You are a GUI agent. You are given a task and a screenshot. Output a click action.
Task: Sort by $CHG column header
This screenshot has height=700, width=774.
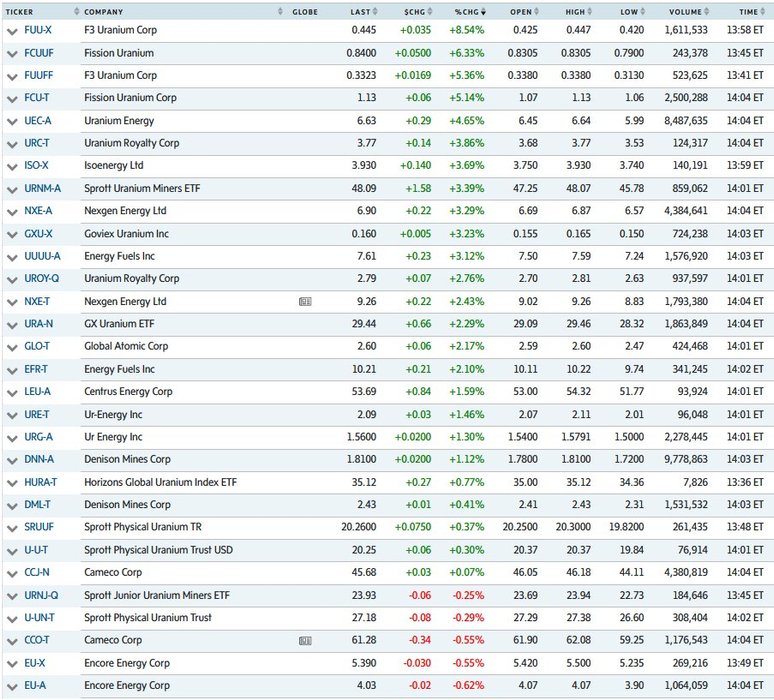[418, 11]
